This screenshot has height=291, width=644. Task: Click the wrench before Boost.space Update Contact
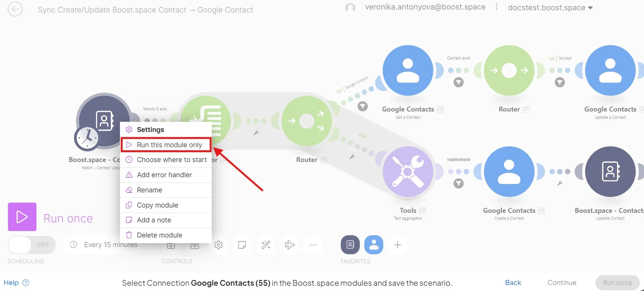pos(559,183)
